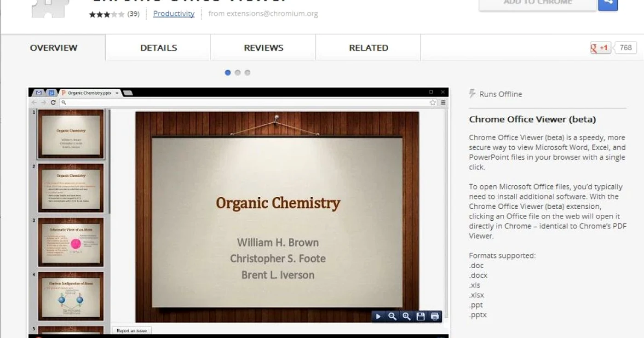Click the .docx format entry
Image resolution: width=644 pixels, height=338 pixels.
pyautogui.click(x=478, y=275)
